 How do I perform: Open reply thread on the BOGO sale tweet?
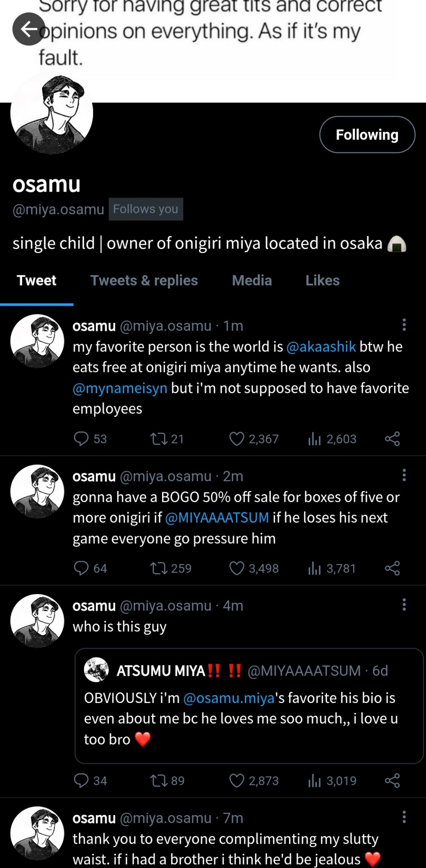(81, 568)
